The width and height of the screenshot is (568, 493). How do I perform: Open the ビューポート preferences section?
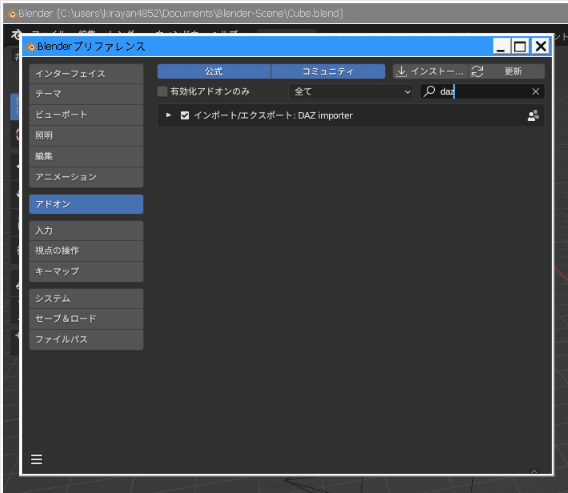click(86, 115)
